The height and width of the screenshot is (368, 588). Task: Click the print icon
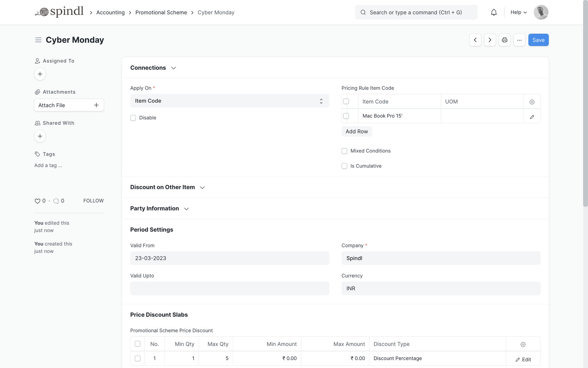click(x=504, y=40)
